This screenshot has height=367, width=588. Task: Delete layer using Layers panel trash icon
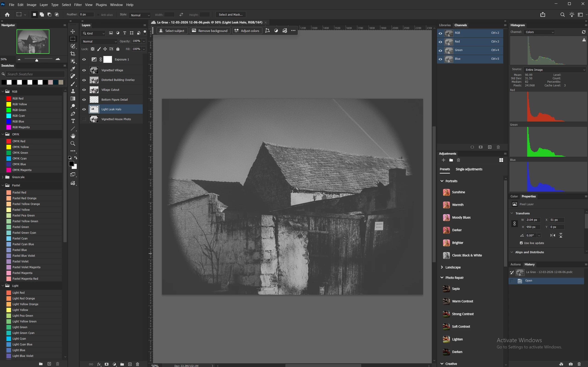click(137, 364)
